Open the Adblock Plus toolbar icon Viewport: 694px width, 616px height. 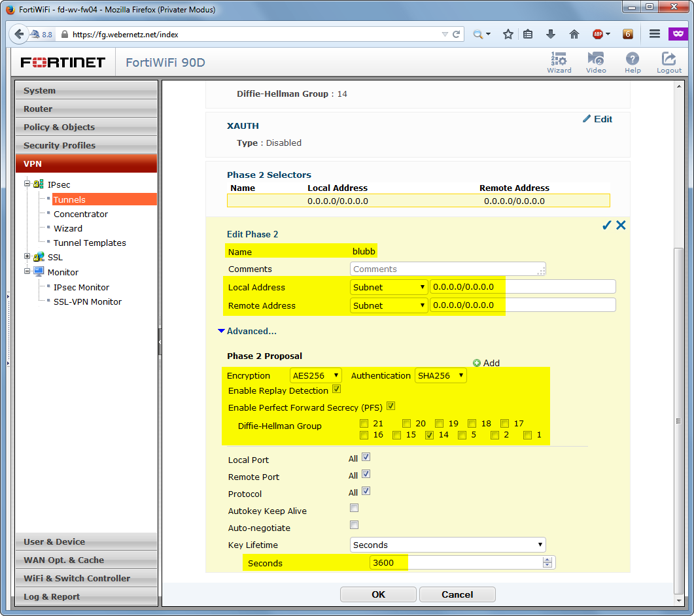597,34
